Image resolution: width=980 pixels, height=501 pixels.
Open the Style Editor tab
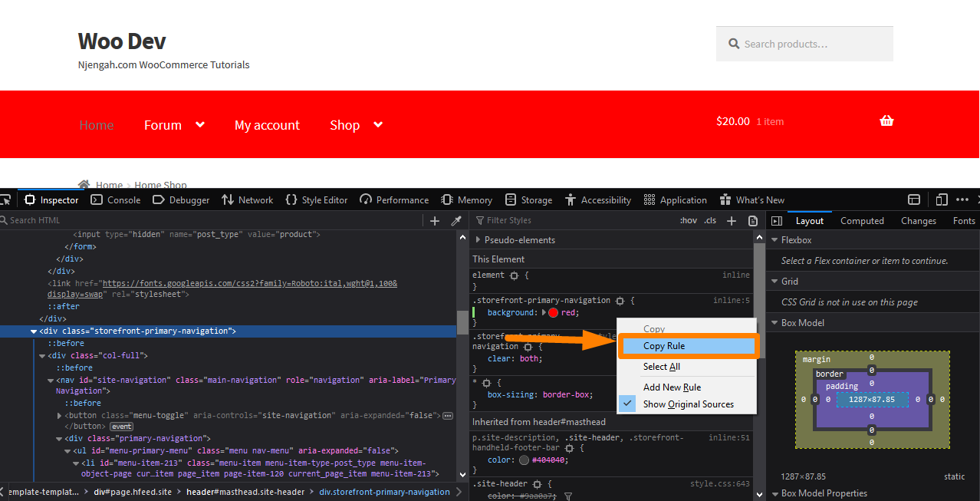click(317, 200)
